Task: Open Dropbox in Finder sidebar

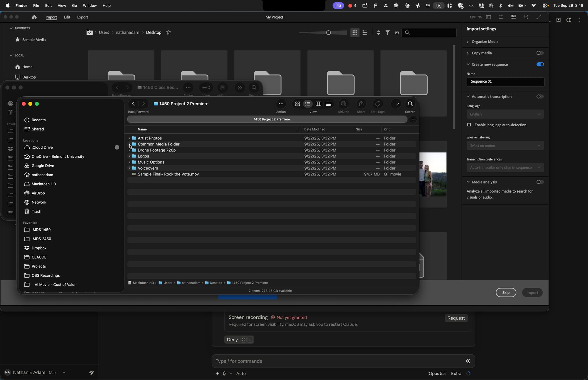Action: pos(39,248)
